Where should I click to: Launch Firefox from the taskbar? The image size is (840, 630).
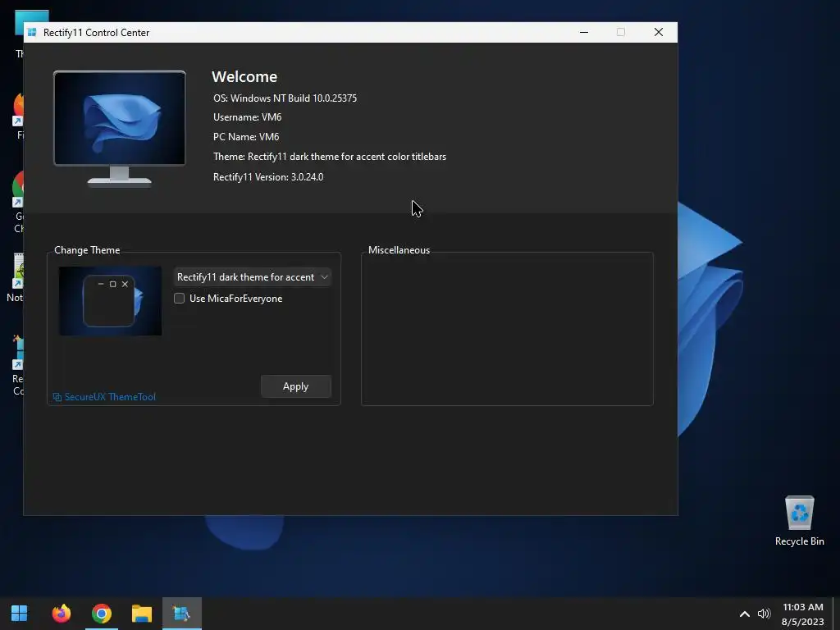(61, 613)
